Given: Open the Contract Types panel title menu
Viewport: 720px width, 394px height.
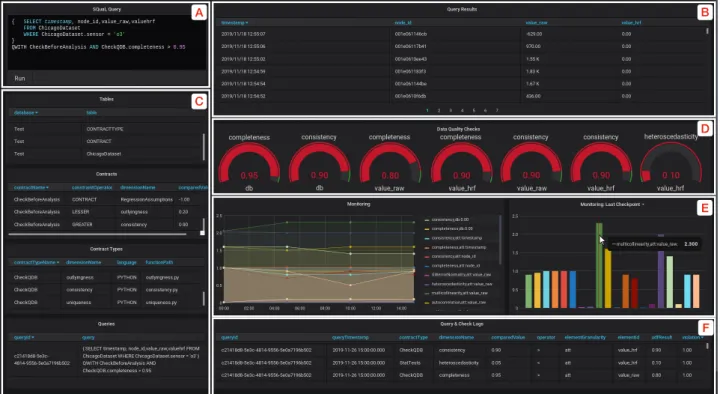Looking at the screenshot, I should point(106,249).
